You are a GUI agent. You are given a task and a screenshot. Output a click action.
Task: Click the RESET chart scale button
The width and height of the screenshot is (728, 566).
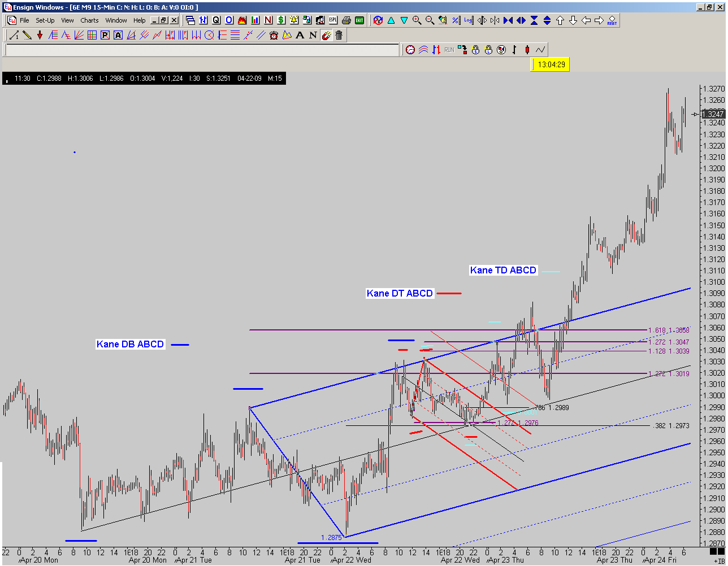pos(612,20)
